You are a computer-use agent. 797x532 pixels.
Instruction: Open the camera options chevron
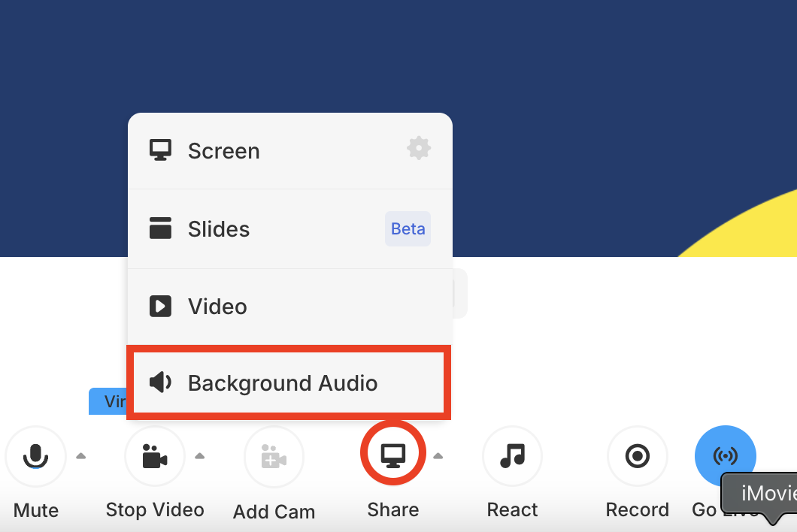pos(199,455)
